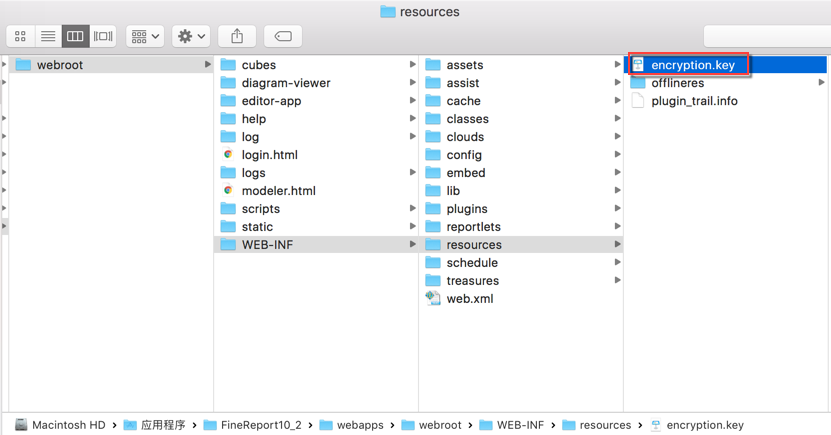
Task: Expand arrow beside treasures folder
Action: [x=617, y=281]
